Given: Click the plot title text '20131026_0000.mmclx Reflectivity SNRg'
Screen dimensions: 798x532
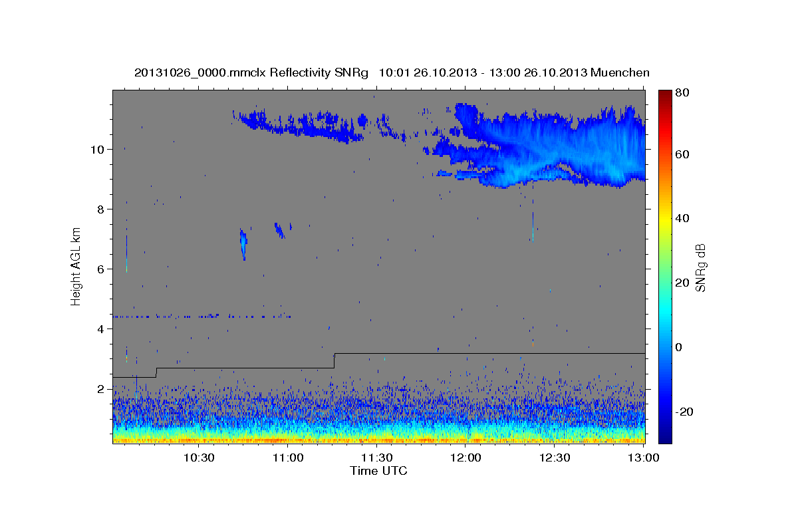Looking at the screenshot, I should [x=251, y=72].
